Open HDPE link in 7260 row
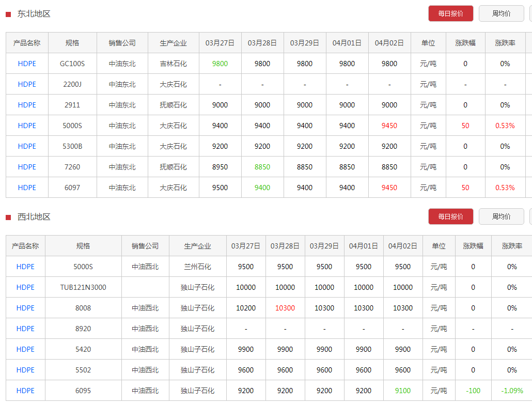Viewport: 532px width, 404px height. coord(27,167)
